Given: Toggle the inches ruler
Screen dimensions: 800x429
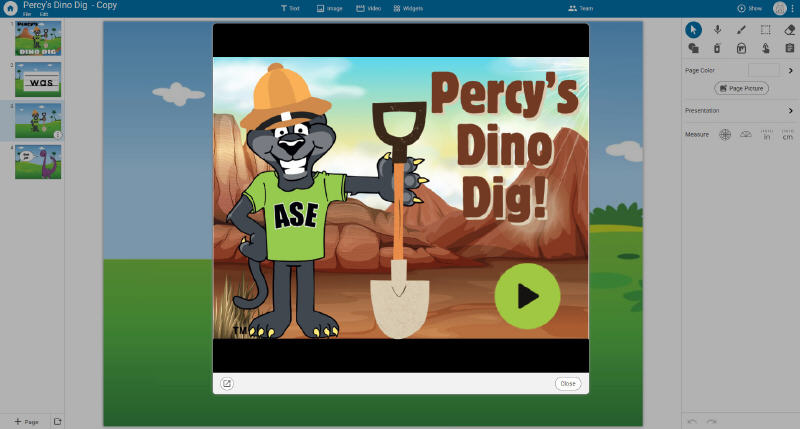Looking at the screenshot, I should [766, 135].
